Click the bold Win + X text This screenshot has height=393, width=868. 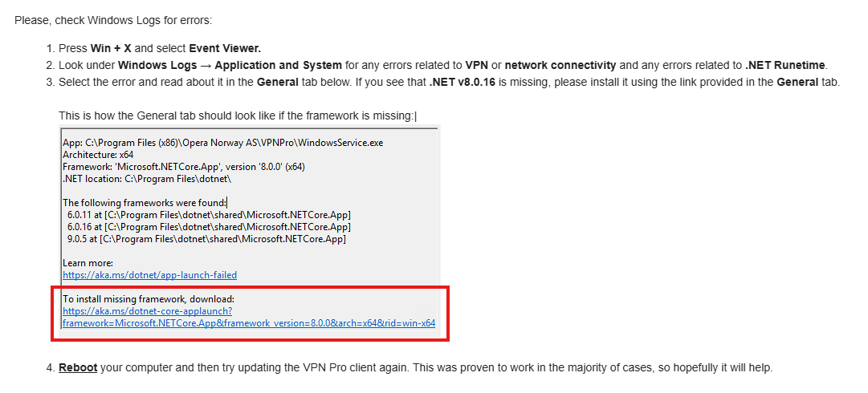111,48
